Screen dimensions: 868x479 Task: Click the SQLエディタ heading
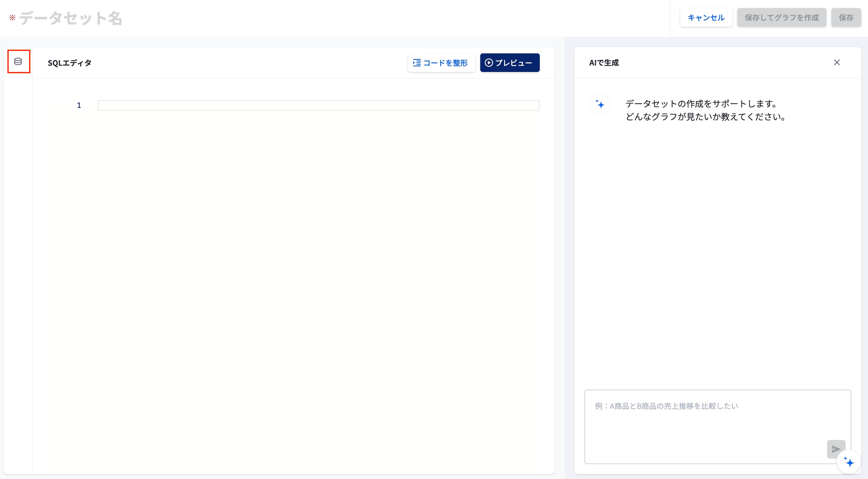[x=69, y=63]
